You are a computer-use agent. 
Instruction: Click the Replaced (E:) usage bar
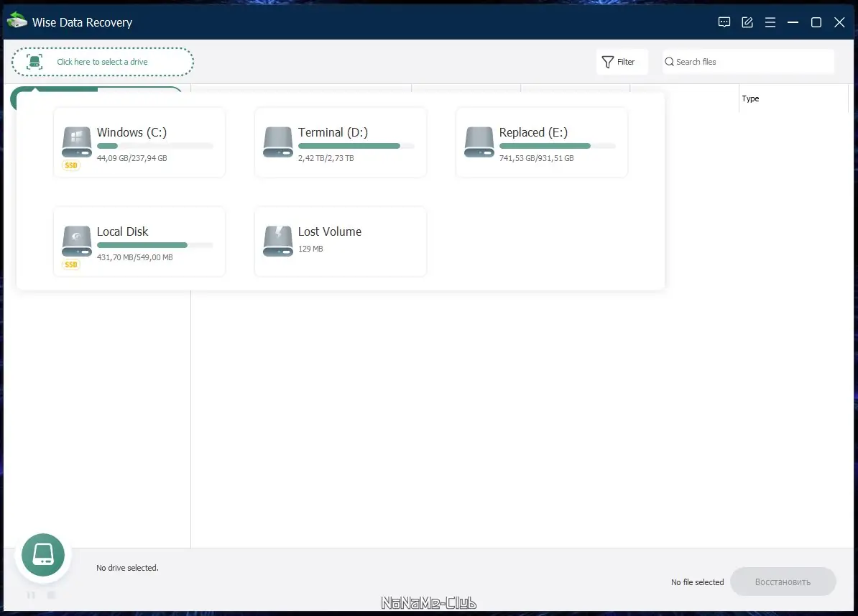point(558,146)
